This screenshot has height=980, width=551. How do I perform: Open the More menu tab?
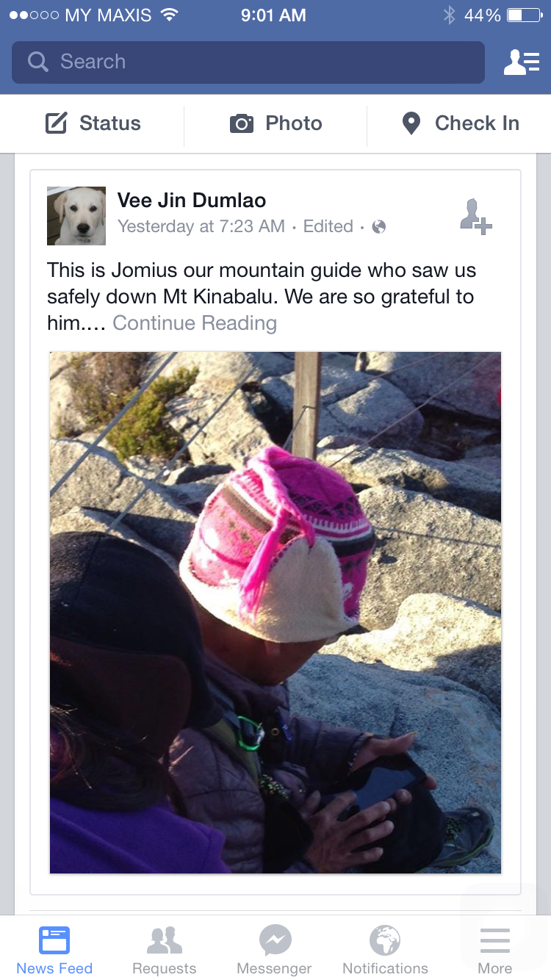point(495,949)
